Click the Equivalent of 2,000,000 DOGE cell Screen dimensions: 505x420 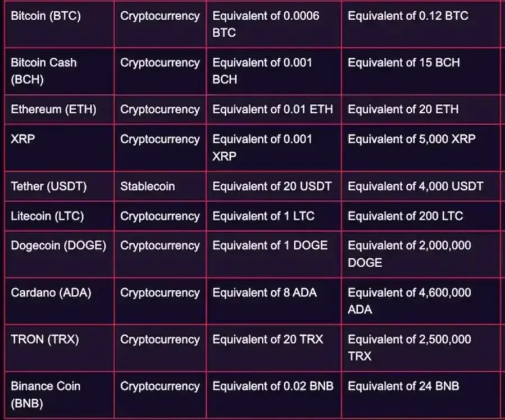pos(421,254)
